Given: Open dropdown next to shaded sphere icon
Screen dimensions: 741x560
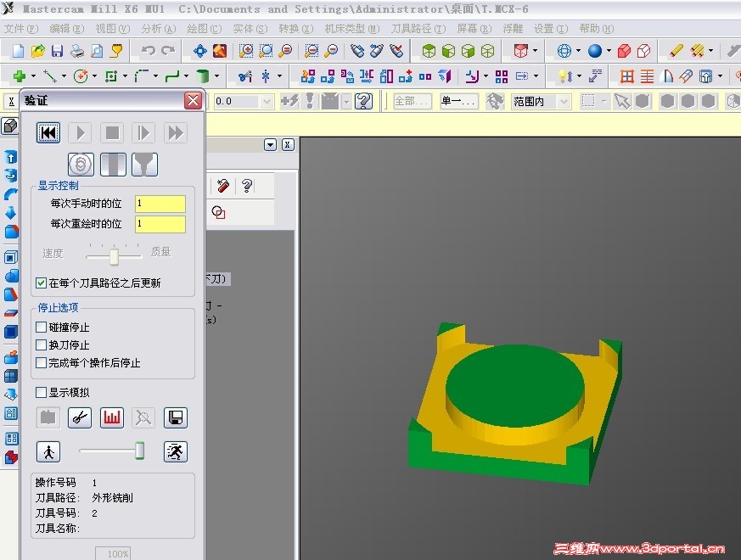Looking at the screenshot, I should pos(609,51).
